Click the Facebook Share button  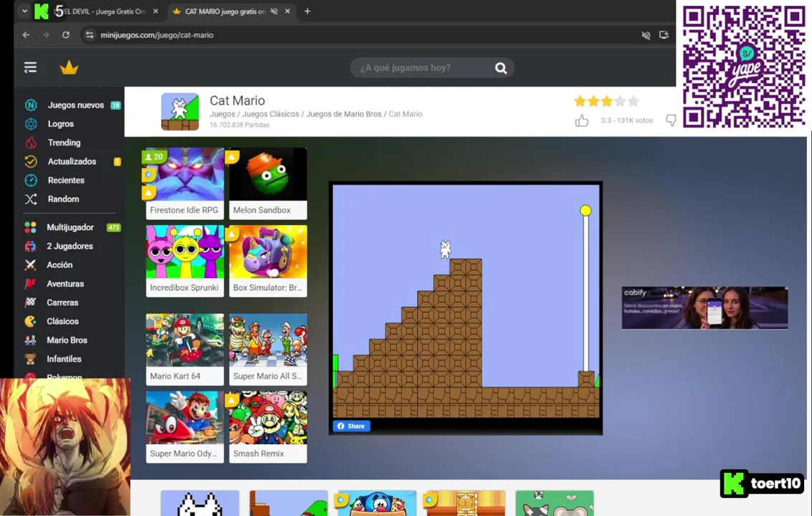tap(351, 426)
